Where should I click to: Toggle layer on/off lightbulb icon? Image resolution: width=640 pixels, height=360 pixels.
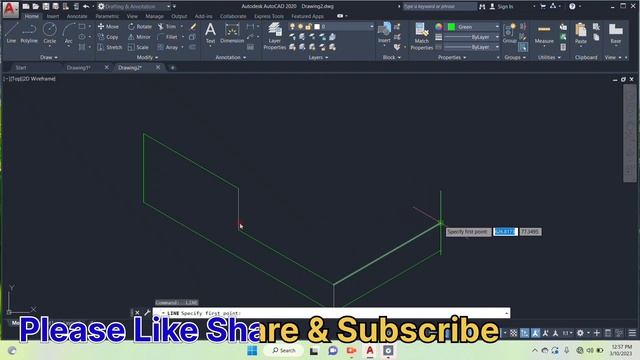pyautogui.click(x=292, y=27)
